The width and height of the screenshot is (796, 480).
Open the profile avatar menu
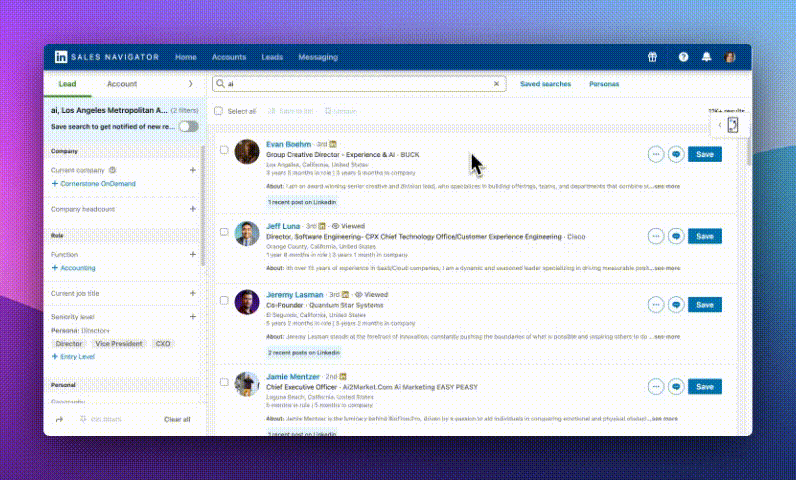[x=729, y=57]
